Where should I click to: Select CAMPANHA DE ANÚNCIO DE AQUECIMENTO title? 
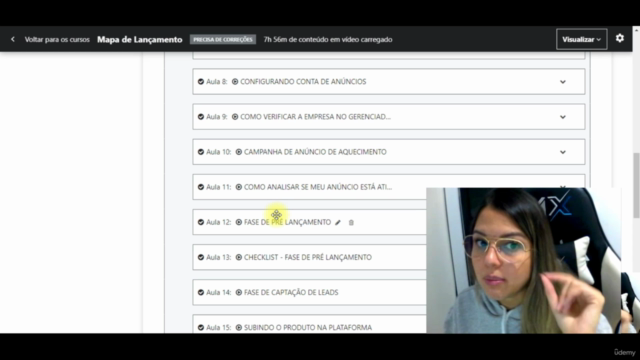click(x=315, y=152)
